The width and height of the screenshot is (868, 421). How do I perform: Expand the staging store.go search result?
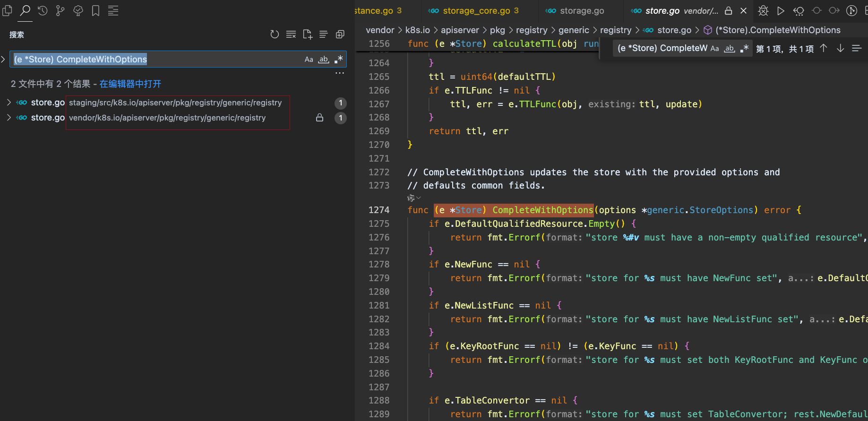tap(9, 102)
